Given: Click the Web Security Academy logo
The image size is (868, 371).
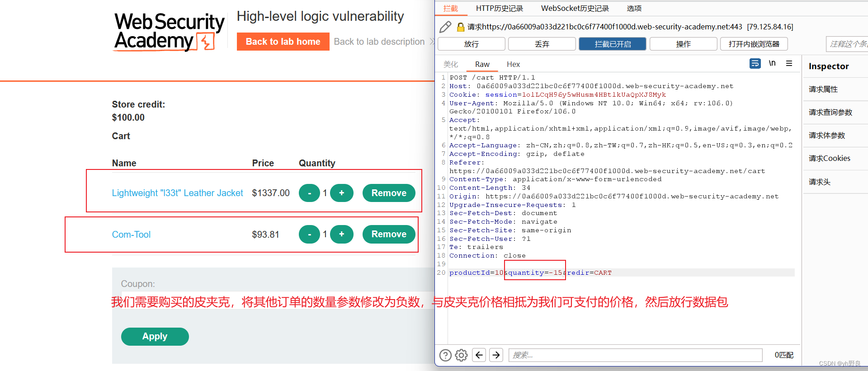Looking at the screenshot, I should [x=170, y=32].
